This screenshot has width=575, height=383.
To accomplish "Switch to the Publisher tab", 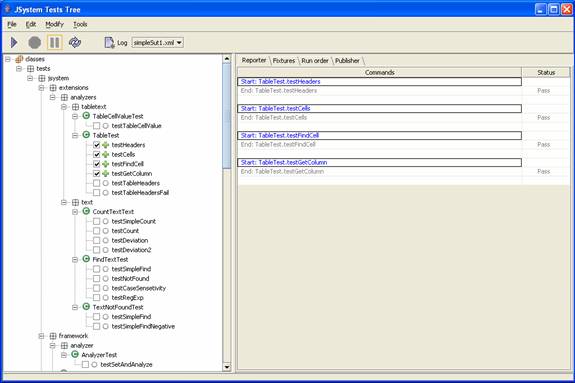I will coord(347,61).
